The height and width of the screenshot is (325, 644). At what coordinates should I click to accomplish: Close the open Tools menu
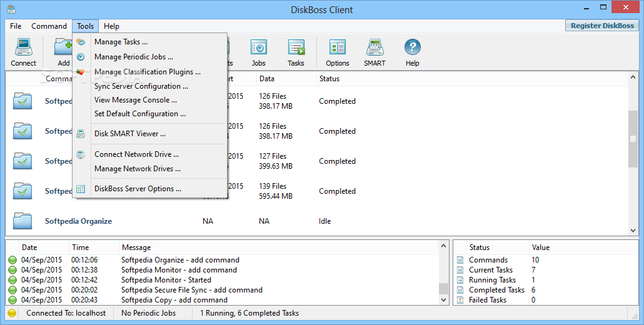point(86,26)
